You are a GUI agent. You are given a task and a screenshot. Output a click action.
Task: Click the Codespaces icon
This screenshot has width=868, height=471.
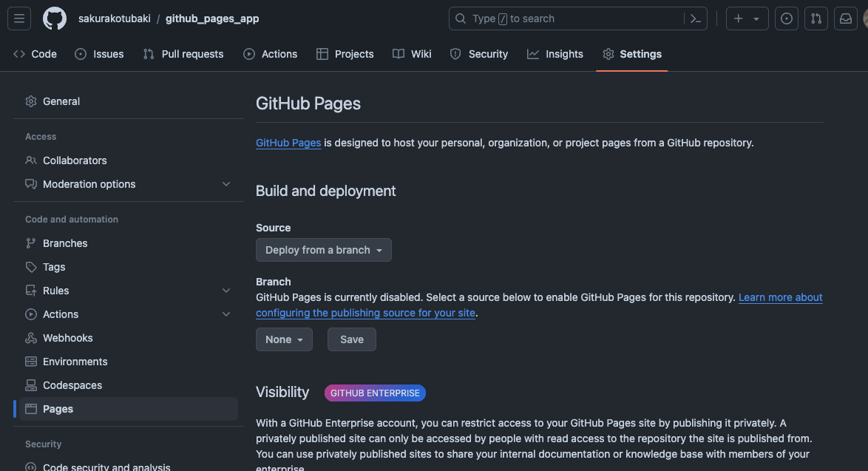coord(31,385)
